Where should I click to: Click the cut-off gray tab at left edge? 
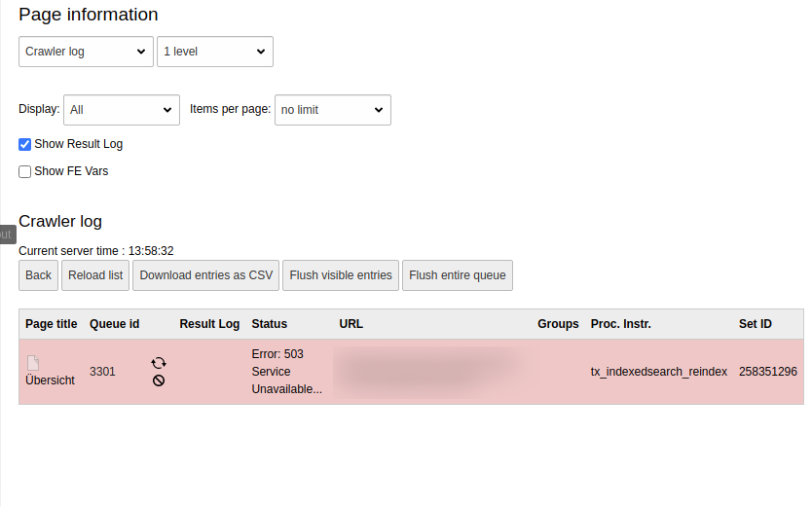pos(8,235)
